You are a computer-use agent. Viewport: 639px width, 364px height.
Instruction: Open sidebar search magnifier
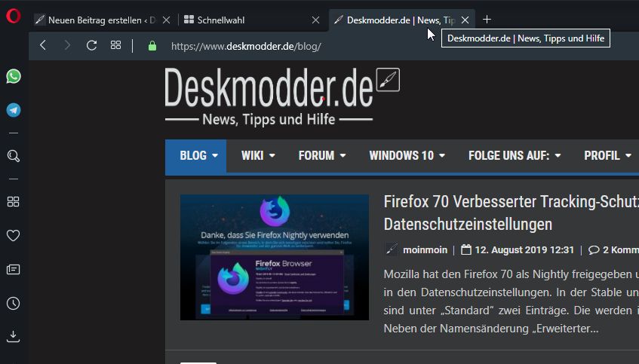[x=14, y=156]
